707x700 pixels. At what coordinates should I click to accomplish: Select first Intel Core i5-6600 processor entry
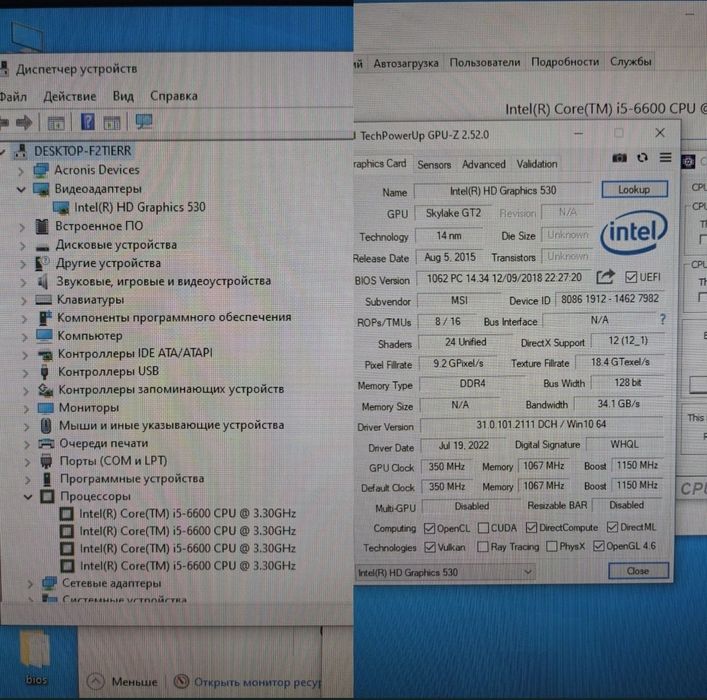[x=187, y=514]
